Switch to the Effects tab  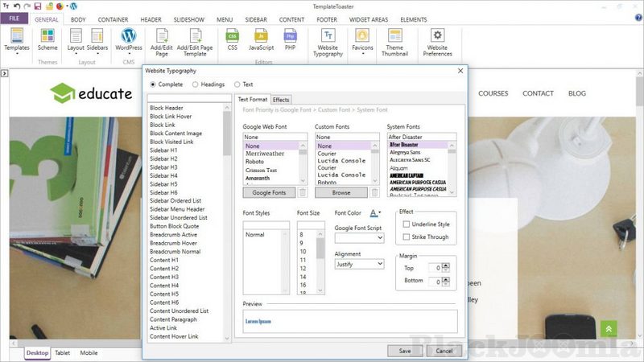281,99
